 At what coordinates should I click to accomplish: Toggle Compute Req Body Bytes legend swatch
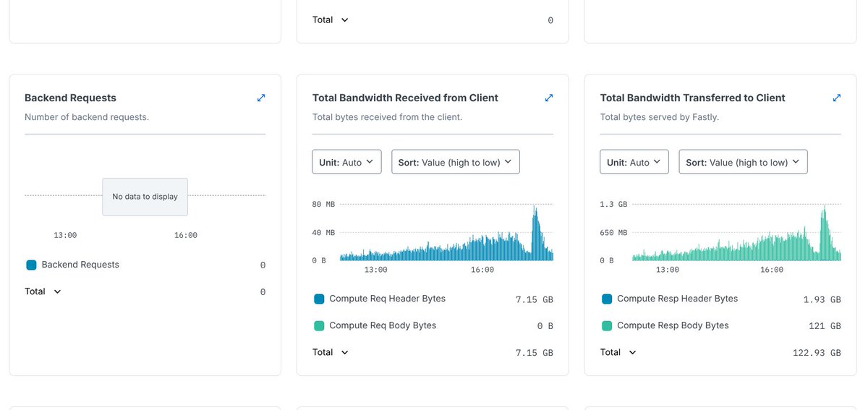pyautogui.click(x=319, y=326)
